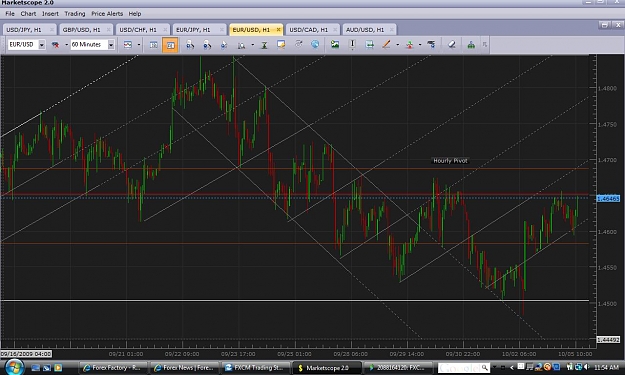Screen dimensions: 625x375
Task: Click the 1.46465 current price label
Action: [x=608, y=198]
